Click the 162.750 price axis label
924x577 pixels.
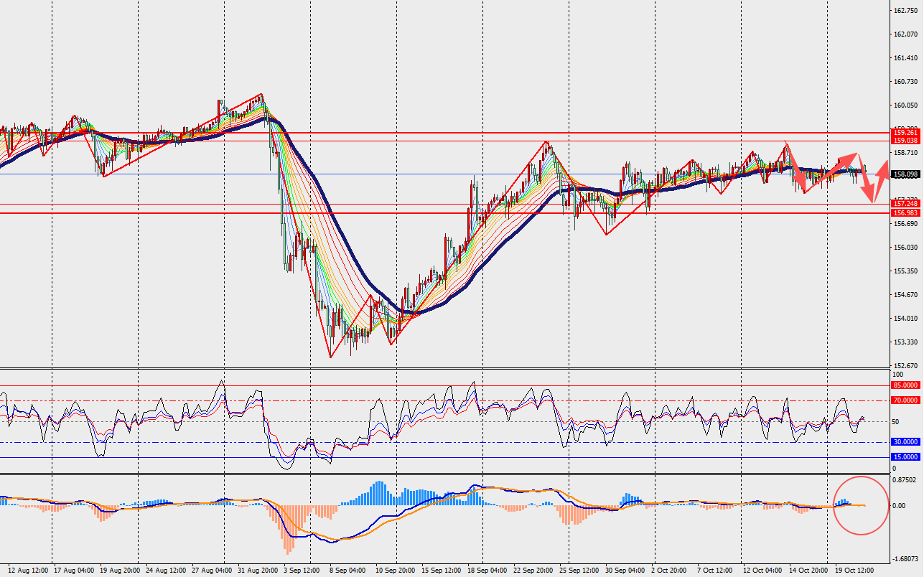click(906, 11)
